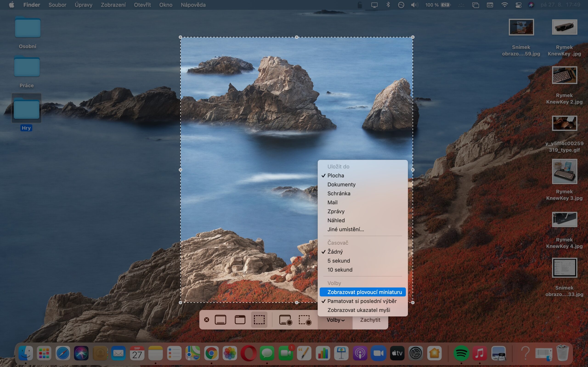The height and width of the screenshot is (367, 588).
Task: Open Keynote from the Dock
Action: click(x=341, y=353)
